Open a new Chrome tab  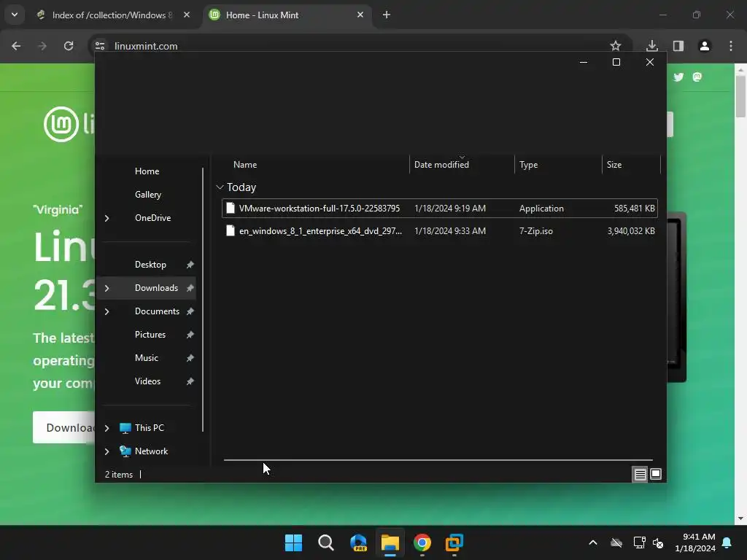click(x=387, y=15)
